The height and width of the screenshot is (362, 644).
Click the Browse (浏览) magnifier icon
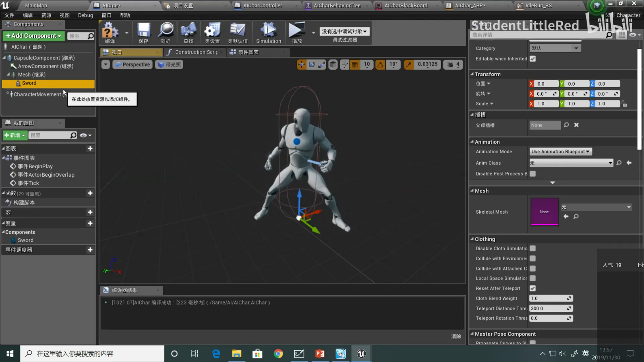[x=166, y=32]
